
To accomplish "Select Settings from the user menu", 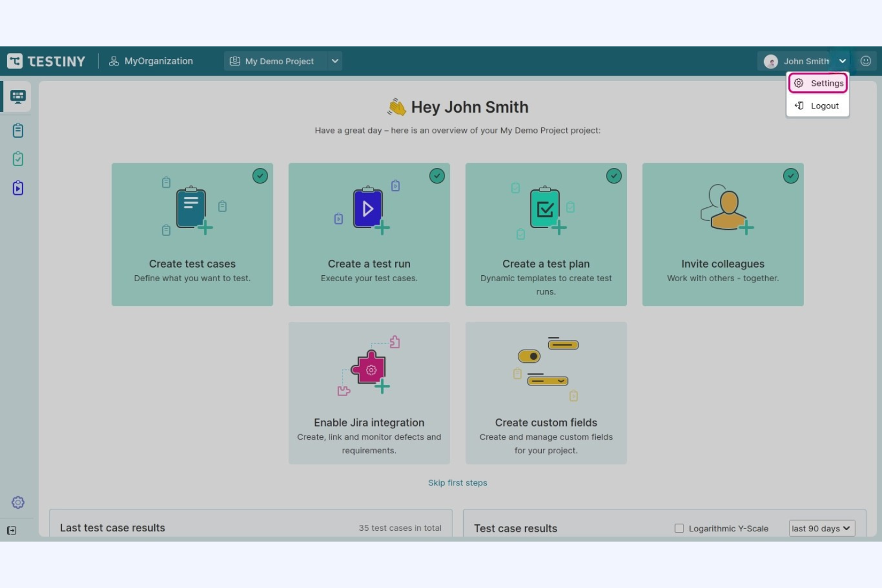I will coord(826,83).
